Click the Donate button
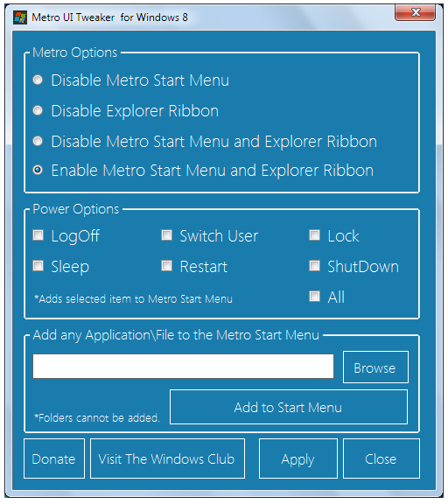The width and height of the screenshot is (448, 504). (54, 458)
